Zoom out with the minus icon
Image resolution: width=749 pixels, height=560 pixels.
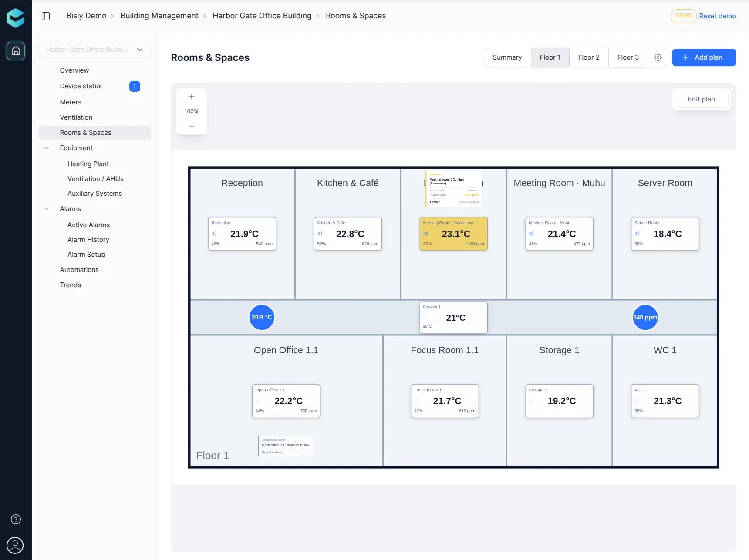[191, 127]
